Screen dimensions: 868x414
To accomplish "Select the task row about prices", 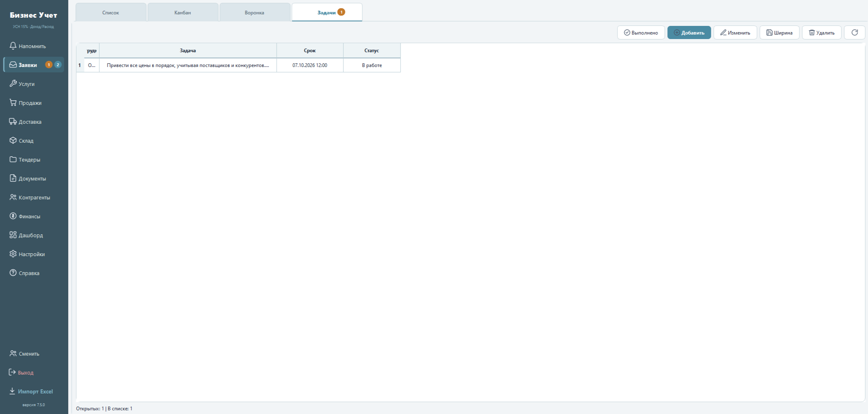I will pyautogui.click(x=238, y=65).
